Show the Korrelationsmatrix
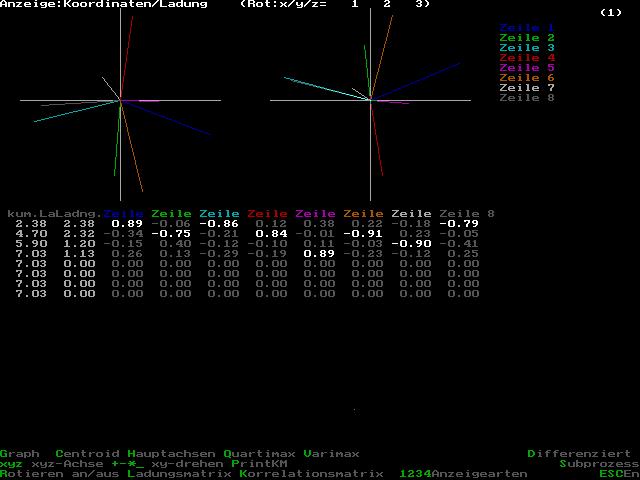The height and width of the screenshot is (480, 640). coord(312,473)
